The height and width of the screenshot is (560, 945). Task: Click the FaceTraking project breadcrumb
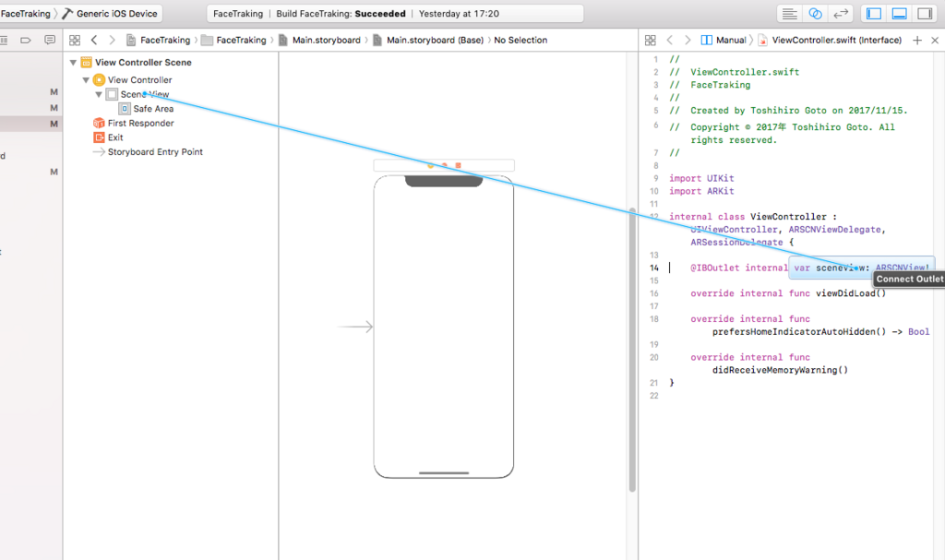(158, 40)
